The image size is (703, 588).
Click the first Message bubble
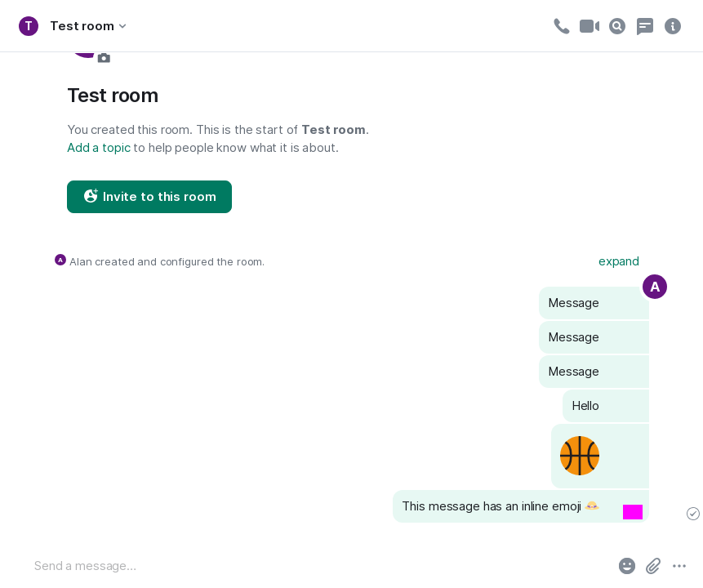tap(594, 303)
